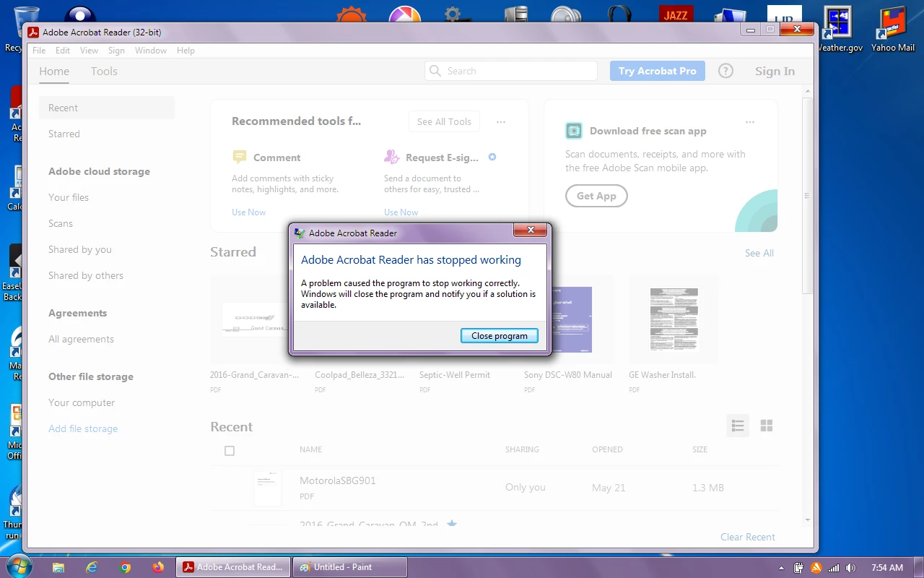Tick the select-all checkbox in Recent

tap(230, 451)
